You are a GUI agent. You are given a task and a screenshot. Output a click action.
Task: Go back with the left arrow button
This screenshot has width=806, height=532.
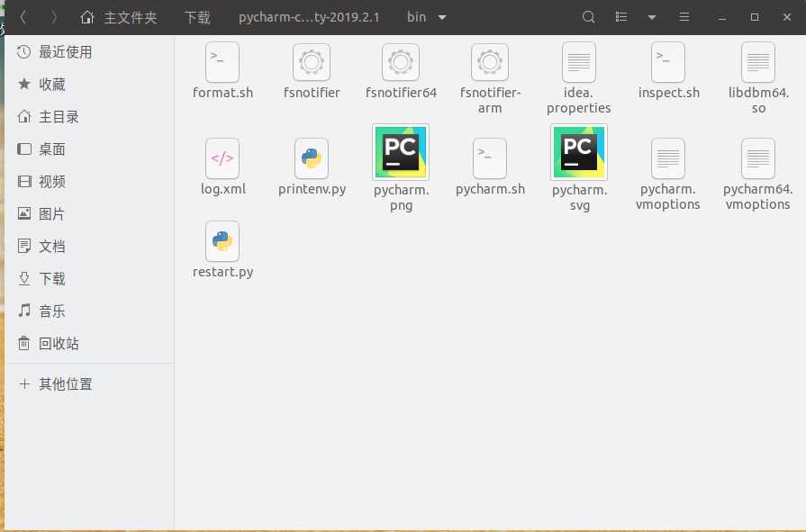[x=23, y=17]
